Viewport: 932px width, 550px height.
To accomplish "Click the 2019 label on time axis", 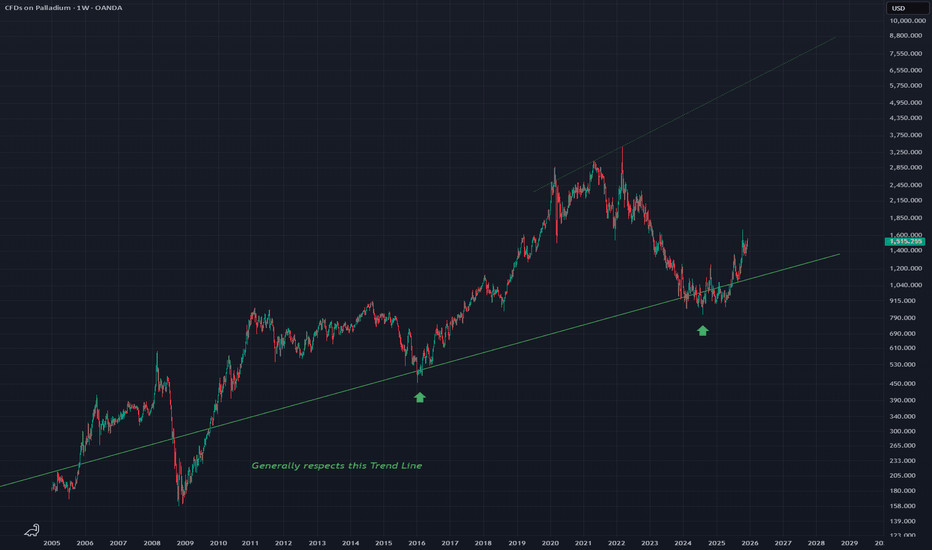I will pos(517,542).
